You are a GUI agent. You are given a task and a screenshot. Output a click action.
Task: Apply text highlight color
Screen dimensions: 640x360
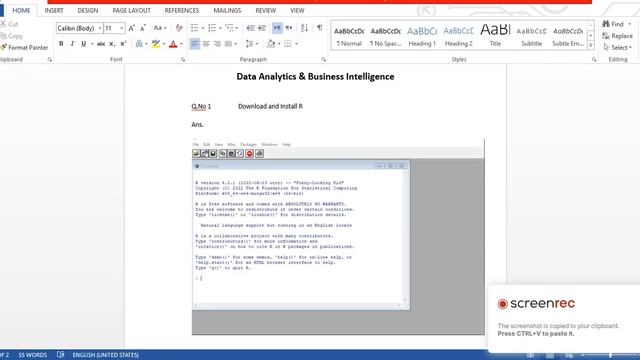point(156,44)
